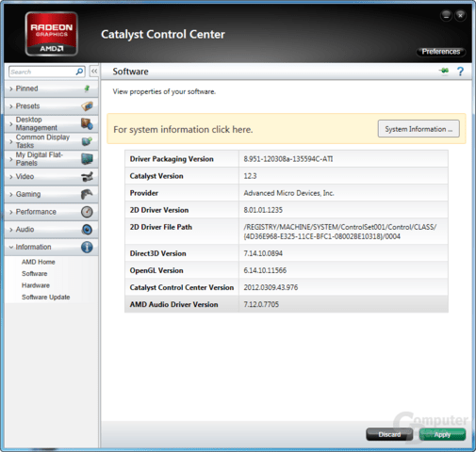Viewport: 476px width, 452px height.
Task: Click the OpenGL Version row label
Action: click(x=156, y=270)
